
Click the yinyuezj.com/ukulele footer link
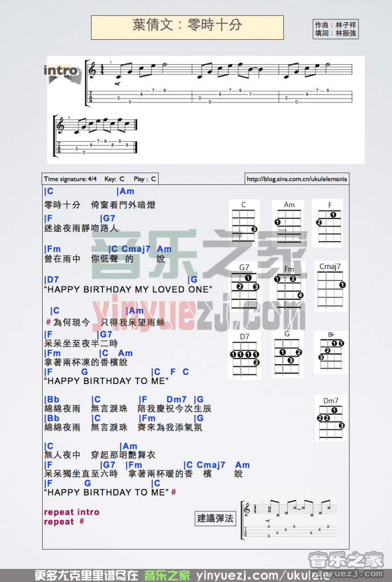tap(263, 575)
